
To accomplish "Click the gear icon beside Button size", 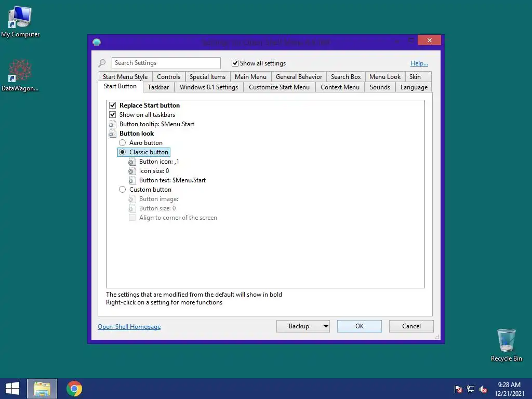I will [x=132, y=209].
